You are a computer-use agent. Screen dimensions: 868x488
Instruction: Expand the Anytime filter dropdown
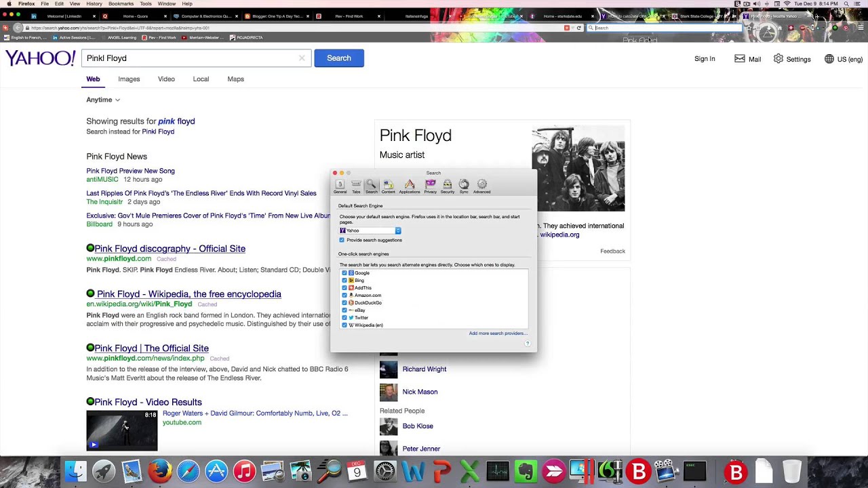pos(103,100)
